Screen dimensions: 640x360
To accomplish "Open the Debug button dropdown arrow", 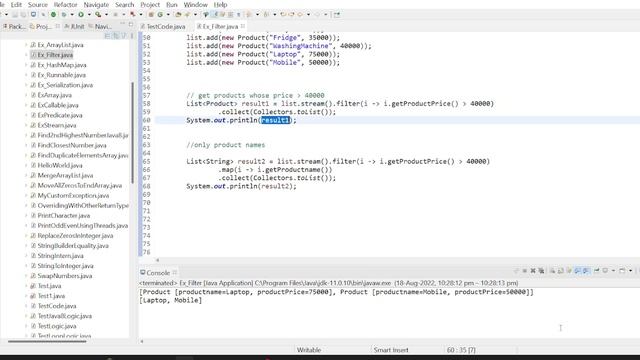I will point(72,15).
